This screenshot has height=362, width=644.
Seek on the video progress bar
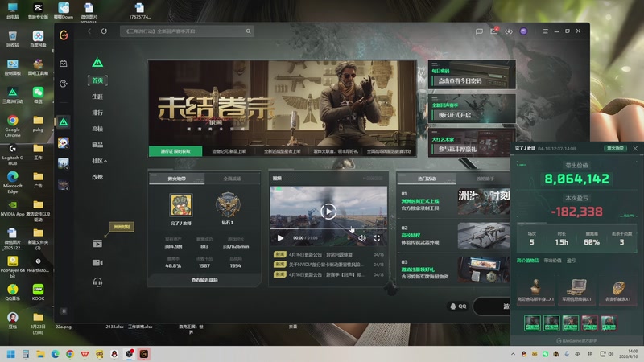(x=328, y=228)
